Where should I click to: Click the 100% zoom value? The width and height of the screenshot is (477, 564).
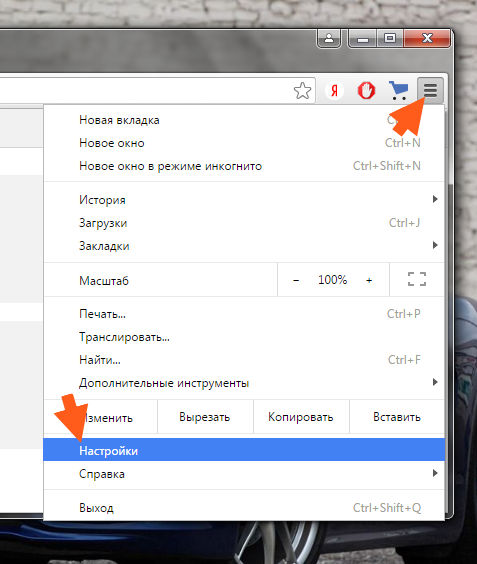click(332, 280)
